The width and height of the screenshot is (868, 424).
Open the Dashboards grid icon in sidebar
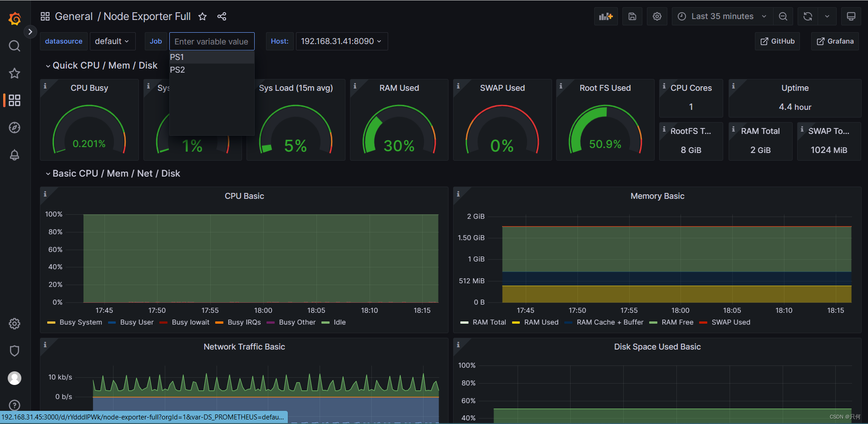tap(15, 100)
